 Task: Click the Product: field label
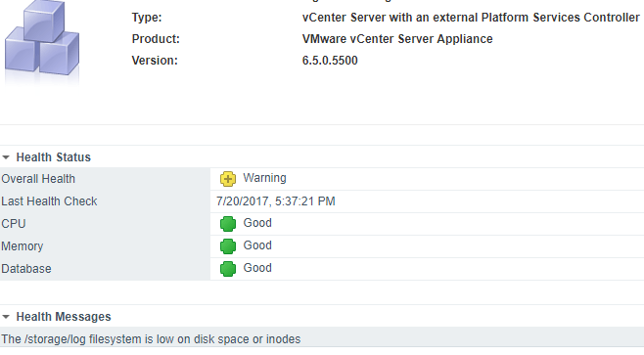click(x=156, y=39)
